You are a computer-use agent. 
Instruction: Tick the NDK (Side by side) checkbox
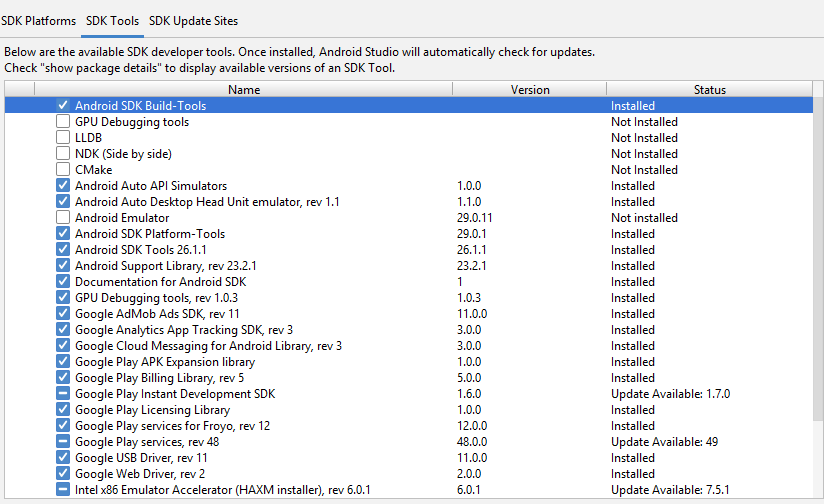point(63,153)
